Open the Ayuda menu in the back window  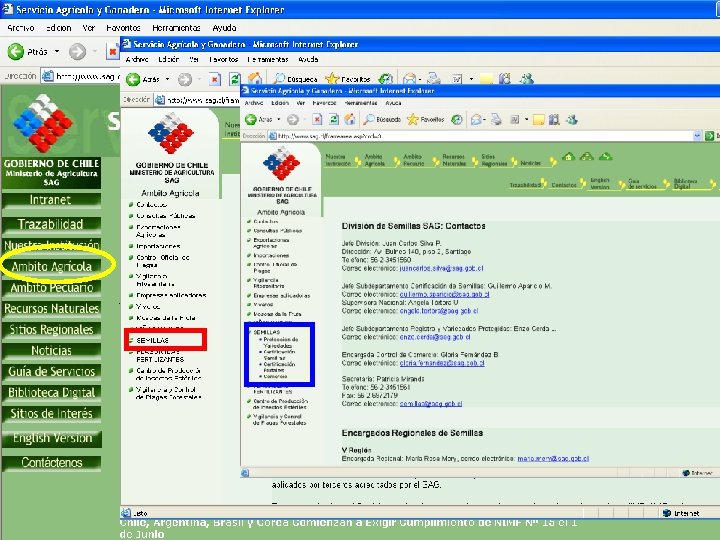coord(224,28)
